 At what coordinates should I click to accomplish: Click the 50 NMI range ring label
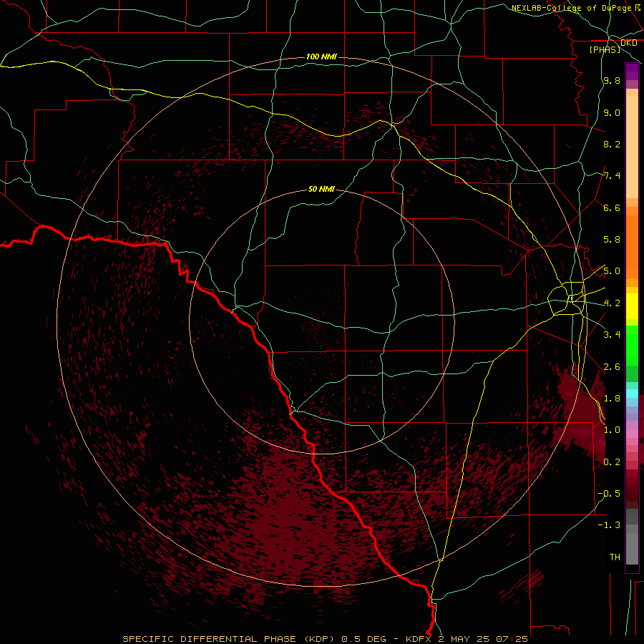pos(321,189)
